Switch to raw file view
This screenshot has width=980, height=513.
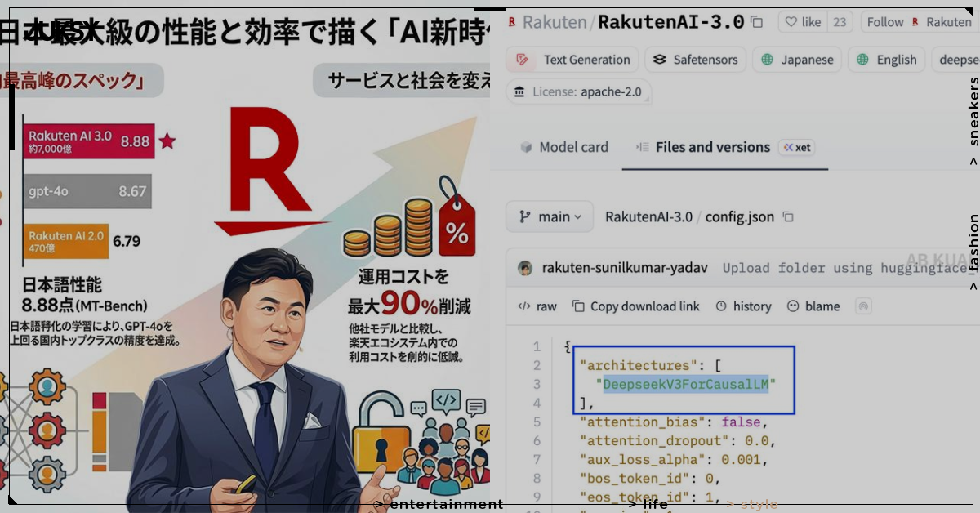tap(537, 306)
